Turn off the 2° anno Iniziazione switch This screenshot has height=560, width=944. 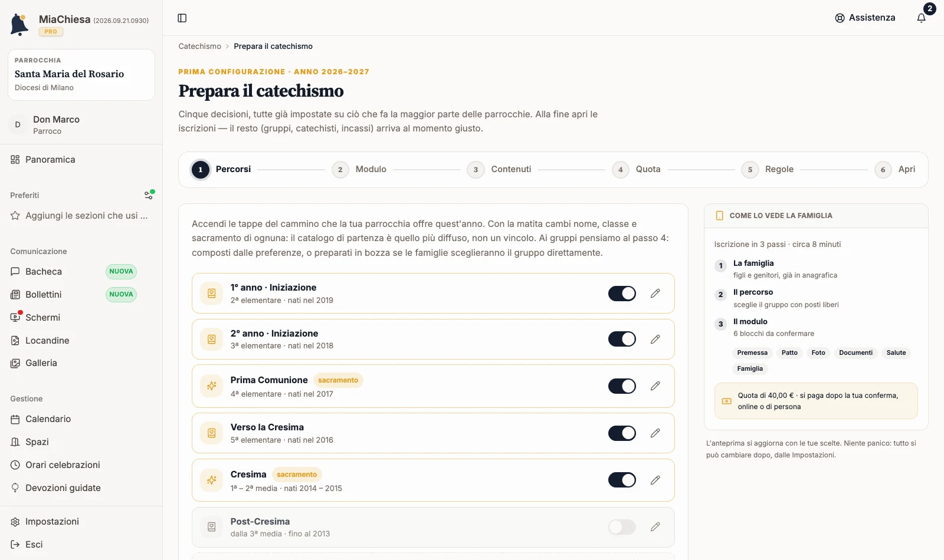[622, 340]
